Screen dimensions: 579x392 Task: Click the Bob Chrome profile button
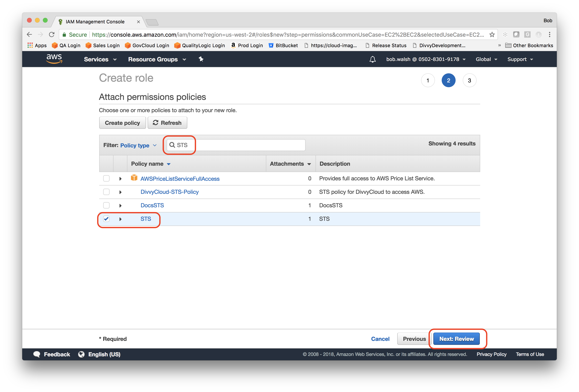pyautogui.click(x=548, y=20)
